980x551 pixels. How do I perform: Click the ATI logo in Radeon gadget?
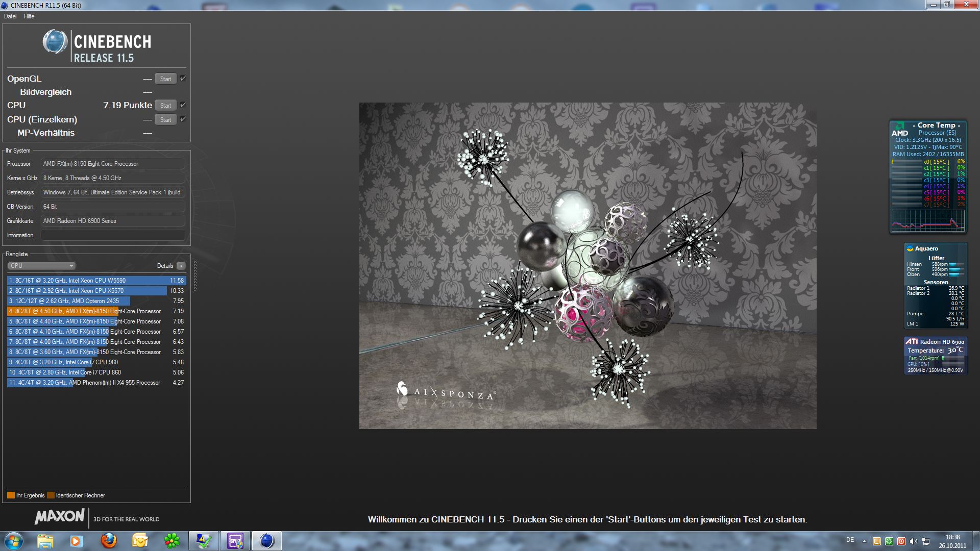coord(912,341)
